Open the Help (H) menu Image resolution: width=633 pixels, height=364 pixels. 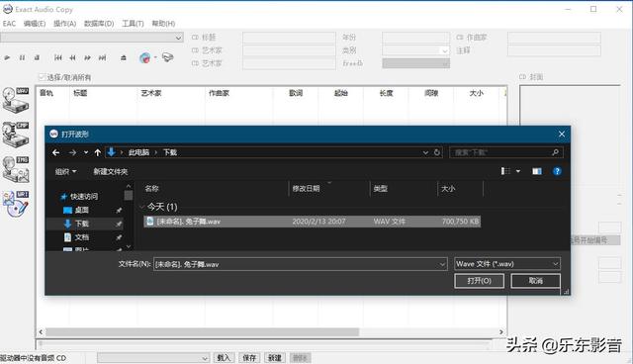pyautogui.click(x=163, y=24)
